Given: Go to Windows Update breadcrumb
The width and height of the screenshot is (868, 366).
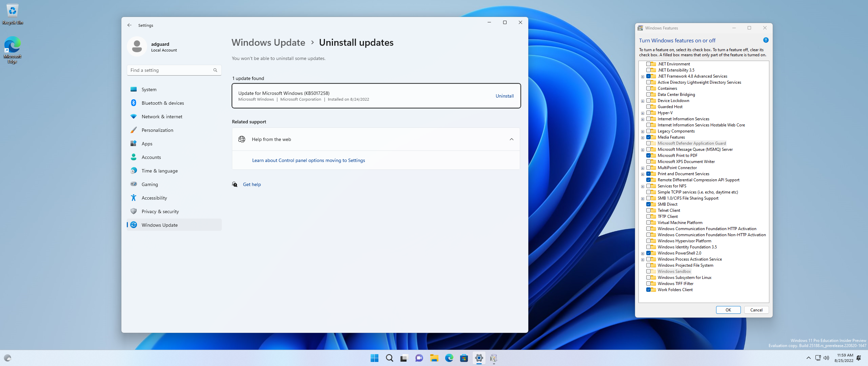Looking at the screenshot, I should click(x=268, y=42).
